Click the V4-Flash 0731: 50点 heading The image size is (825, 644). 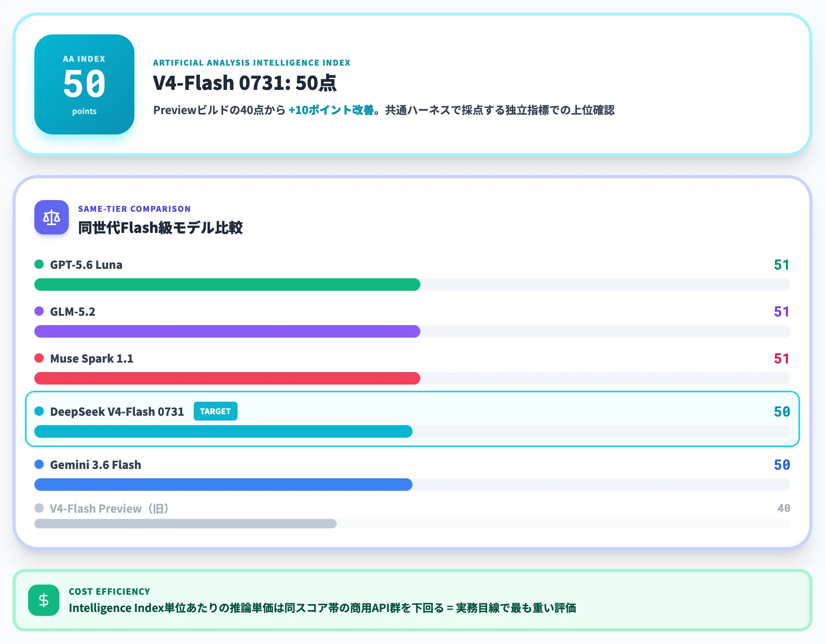(245, 83)
